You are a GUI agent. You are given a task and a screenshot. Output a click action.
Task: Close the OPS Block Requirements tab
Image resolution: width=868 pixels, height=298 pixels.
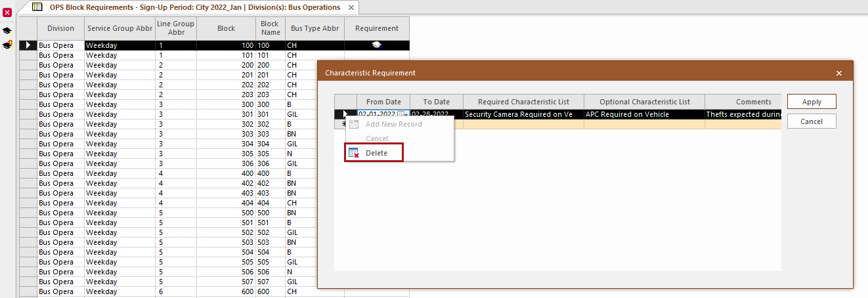click(x=351, y=8)
